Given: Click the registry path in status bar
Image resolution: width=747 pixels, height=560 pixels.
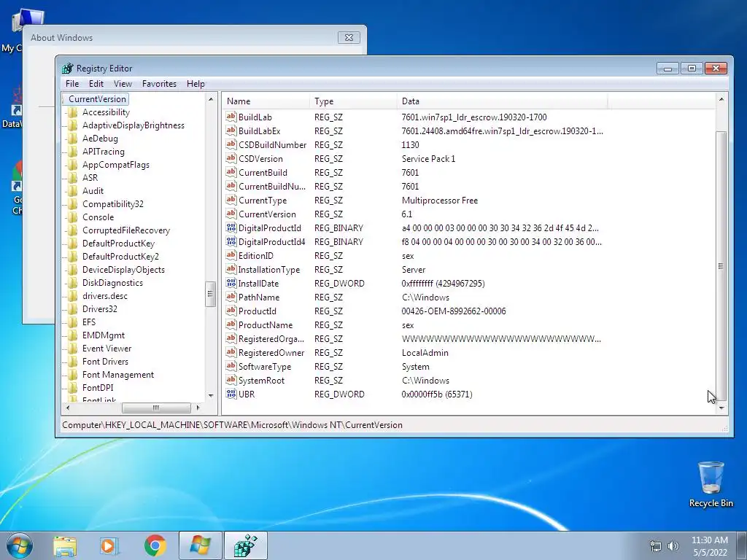Looking at the screenshot, I should pyautogui.click(x=233, y=425).
